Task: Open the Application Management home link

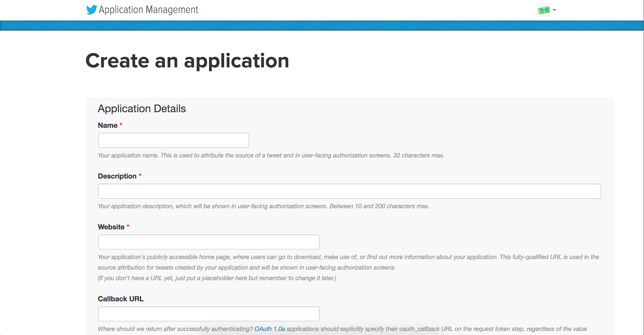Action: pos(148,10)
